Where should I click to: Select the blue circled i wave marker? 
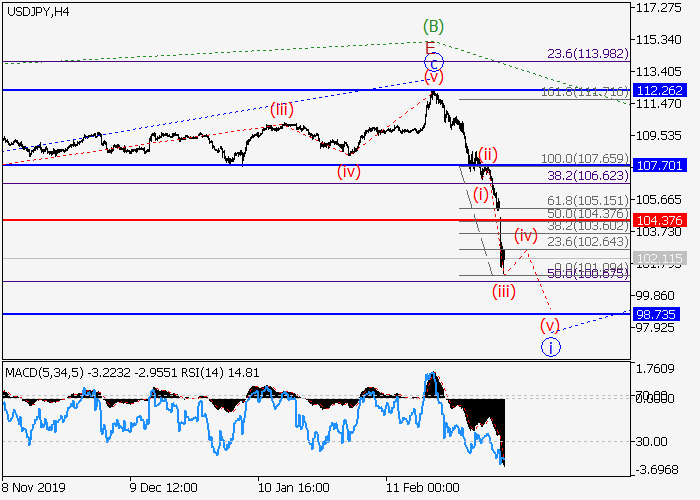(550, 347)
